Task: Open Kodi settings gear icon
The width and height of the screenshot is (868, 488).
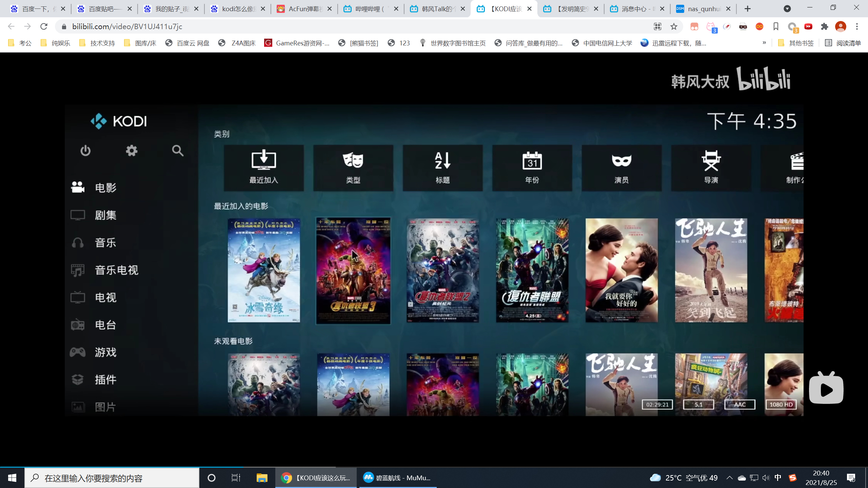Action: pyautogui.click(x=132, y=150)
